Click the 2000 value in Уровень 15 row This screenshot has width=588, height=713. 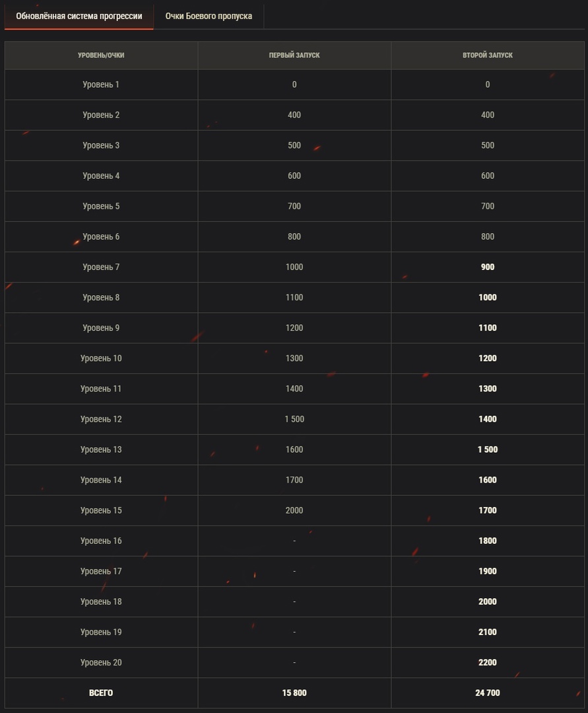tap(294, 510)
